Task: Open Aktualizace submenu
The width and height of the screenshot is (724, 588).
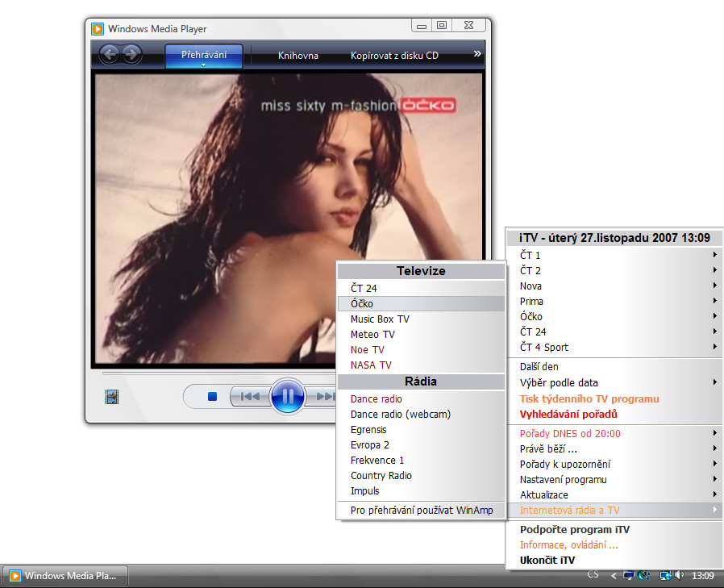Action: tap(614, 494)
